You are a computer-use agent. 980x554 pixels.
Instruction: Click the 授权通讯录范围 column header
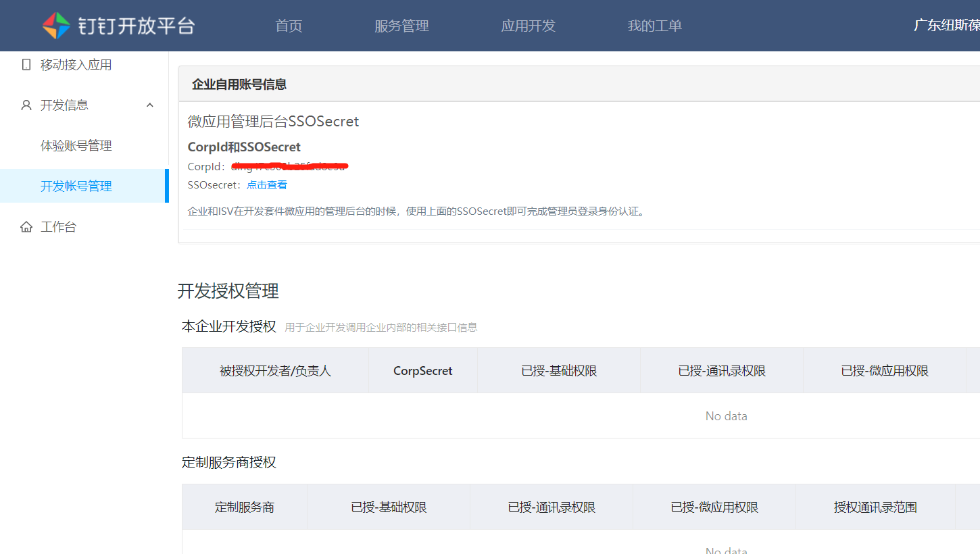[x=875, y=507]
